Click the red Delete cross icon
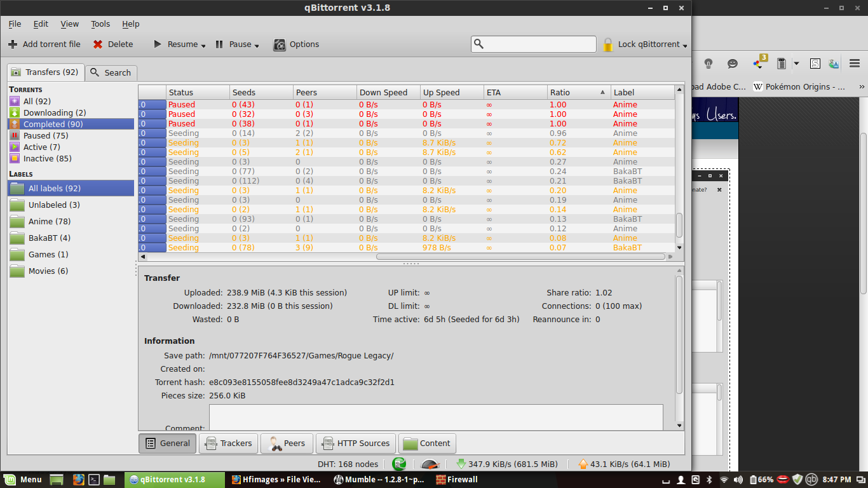868x488 pixels. tap(98, 44)
